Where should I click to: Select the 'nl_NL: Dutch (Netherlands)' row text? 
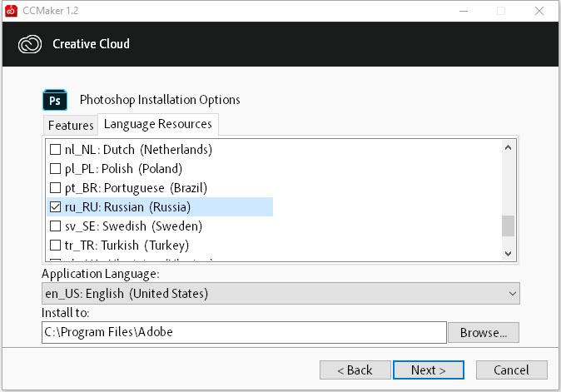(x=138, y=150)
